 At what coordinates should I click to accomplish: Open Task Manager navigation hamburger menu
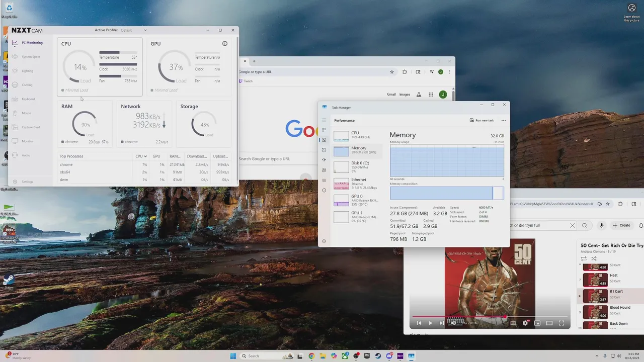tap(324, 120)
